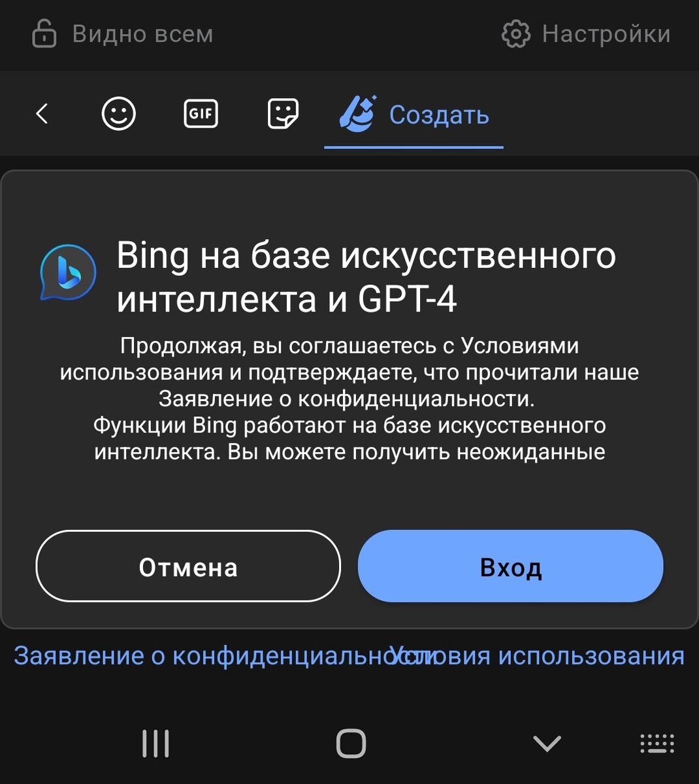Screen dimensions: 699x784
Task: Show recent apps via navigation bar
Action: coord(155,743)
